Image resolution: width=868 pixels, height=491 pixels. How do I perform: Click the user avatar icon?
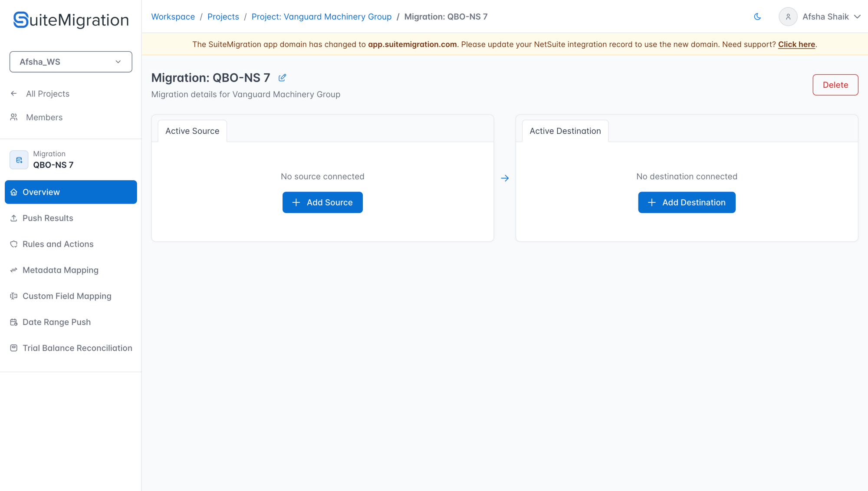(788, 16)
